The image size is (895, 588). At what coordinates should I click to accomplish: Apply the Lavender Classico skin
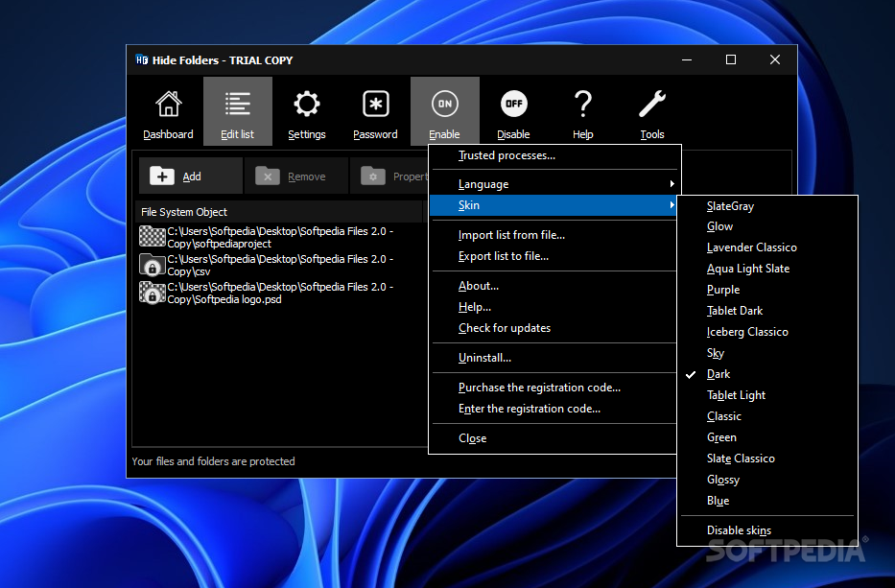tap(767, 247)
